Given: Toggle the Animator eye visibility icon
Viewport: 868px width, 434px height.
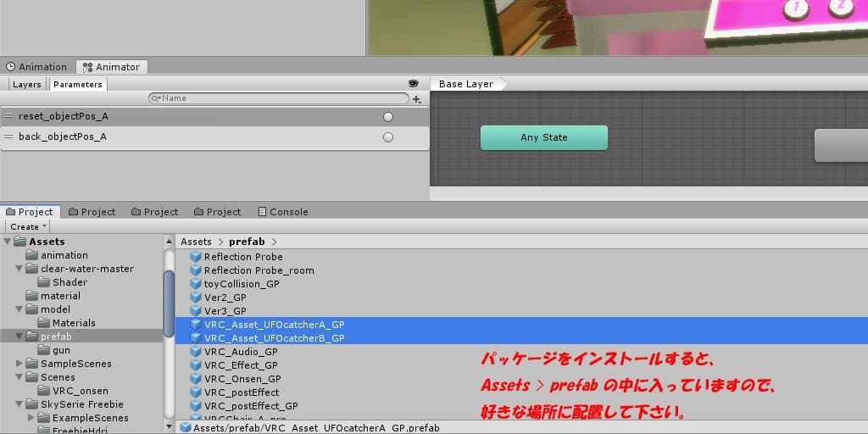Looking at the screenshot, I should [413, 84].
